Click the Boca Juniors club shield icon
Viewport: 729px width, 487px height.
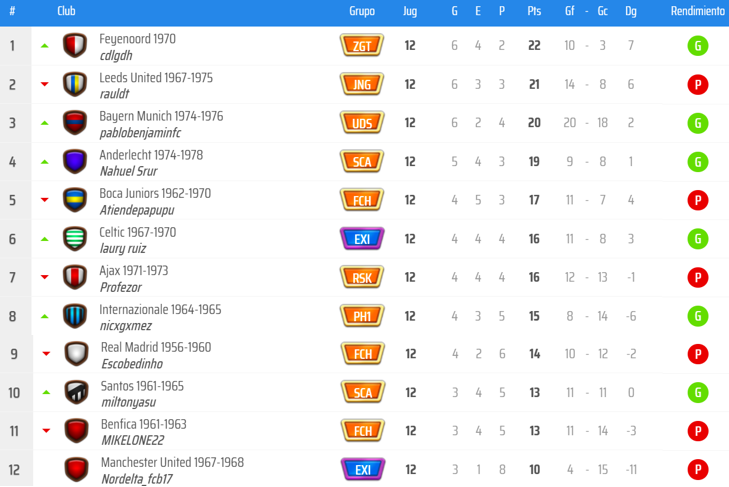click(75, 200)
